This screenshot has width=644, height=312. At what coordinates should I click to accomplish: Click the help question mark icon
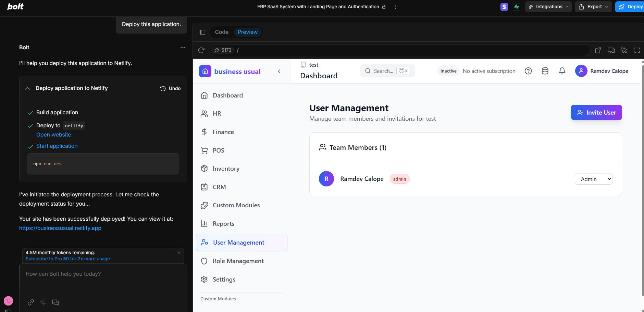(x=528, y=71)
